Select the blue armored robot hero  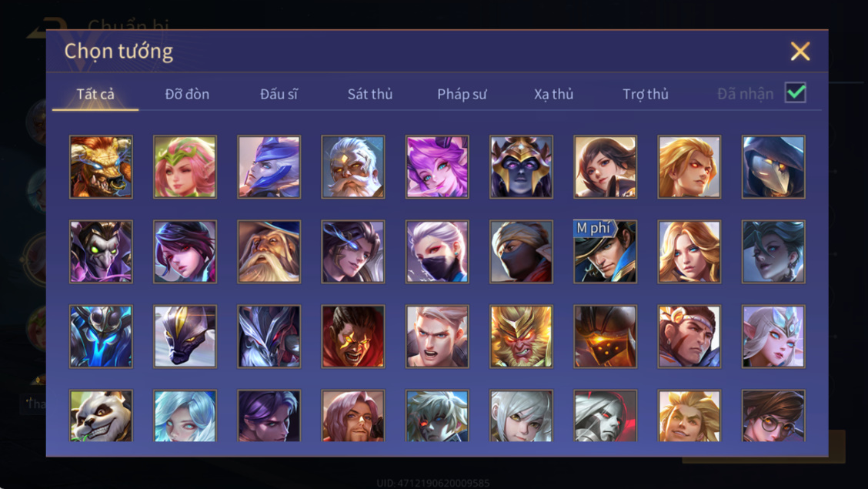pos(101,337)
